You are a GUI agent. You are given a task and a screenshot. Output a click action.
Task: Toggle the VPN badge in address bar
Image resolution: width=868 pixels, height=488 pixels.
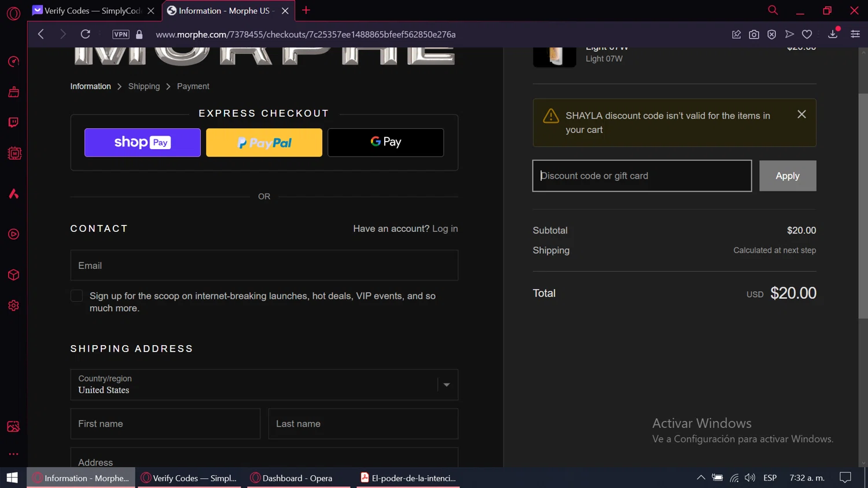[121, 34]
